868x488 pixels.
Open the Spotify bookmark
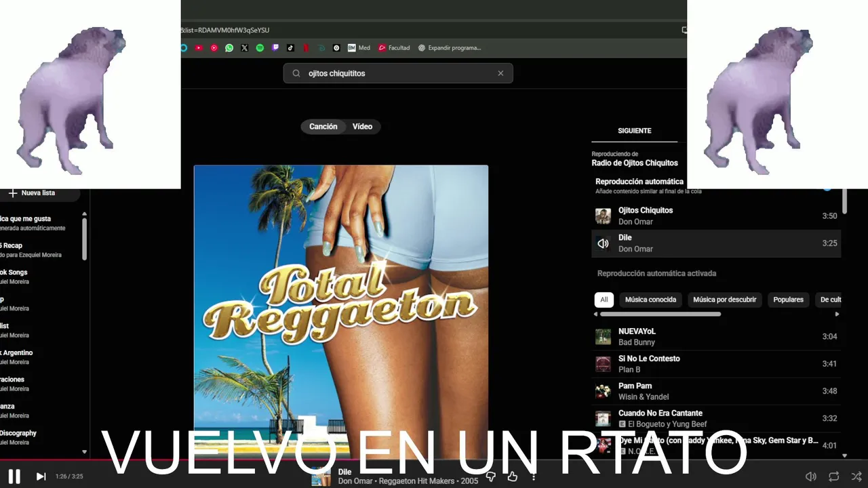(260, 48)
